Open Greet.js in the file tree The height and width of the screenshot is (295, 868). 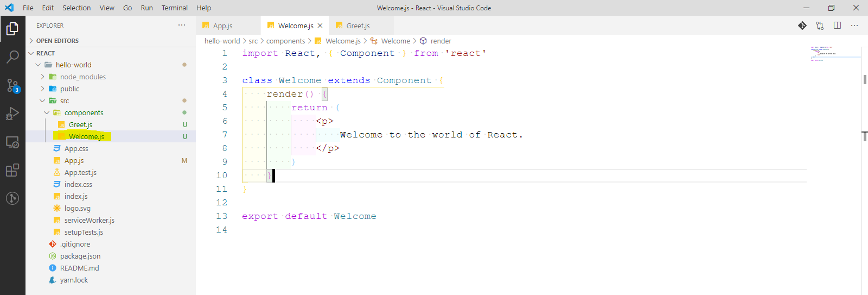tap(111, 124)
